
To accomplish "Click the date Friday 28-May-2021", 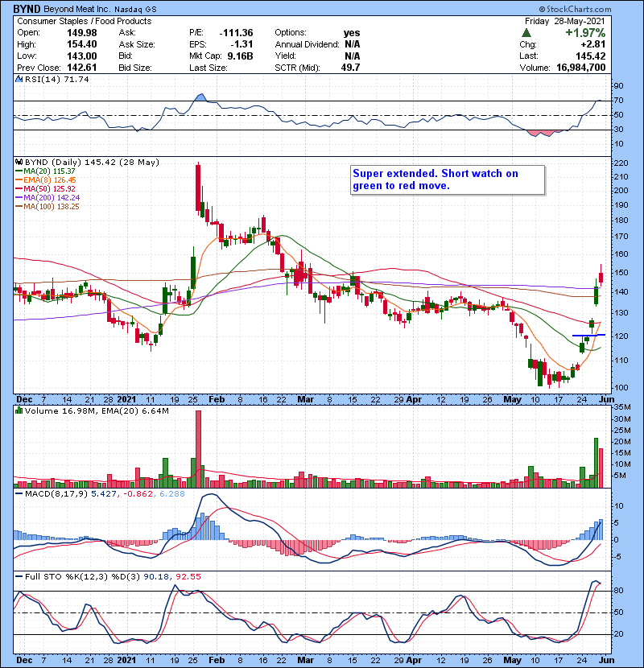I will (x=565, y=21).
